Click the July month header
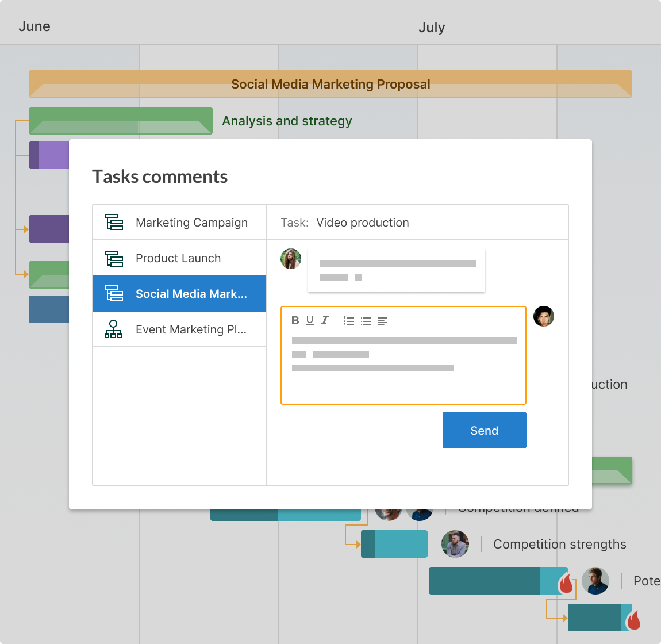 [432, 28]
